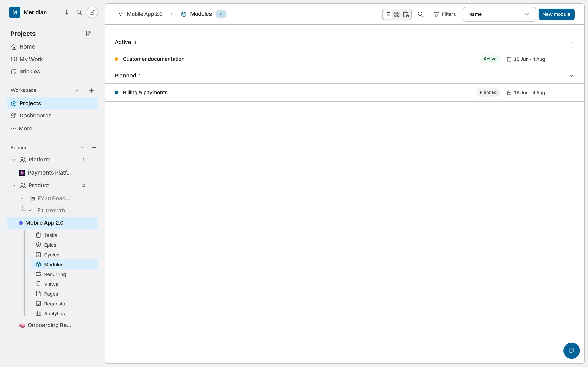Open the Name sort dropdown
588x367 pixels.
coord(499,14)
